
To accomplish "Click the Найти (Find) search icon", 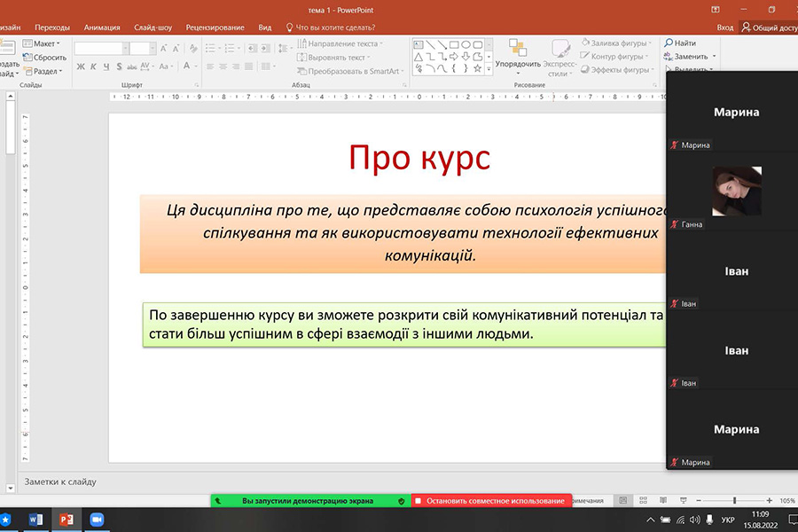I will pyautogui.click(x=669, y=43).
